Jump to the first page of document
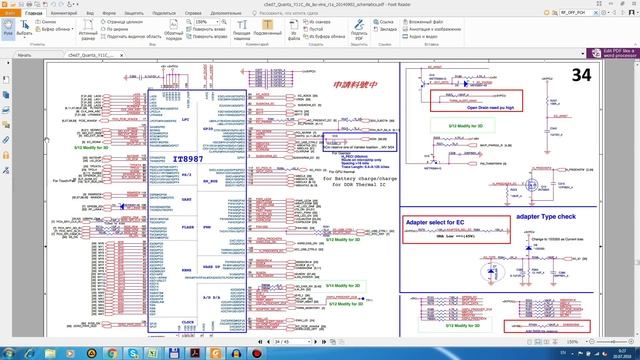640x360 pixels. coord(260,342)
